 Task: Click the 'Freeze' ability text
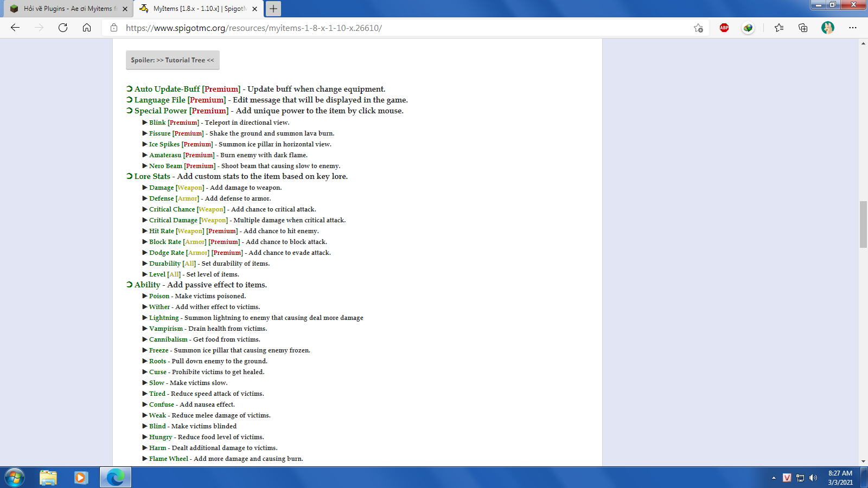pos(159,350)
